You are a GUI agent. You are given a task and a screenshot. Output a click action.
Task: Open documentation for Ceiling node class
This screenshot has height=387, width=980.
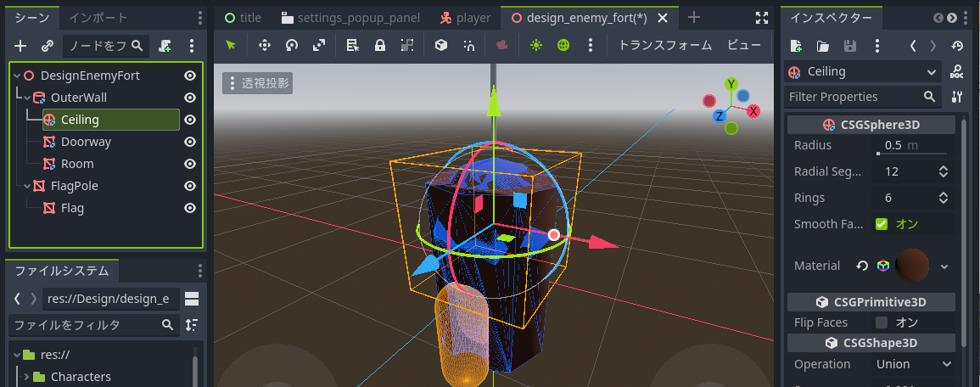(956, 72)
